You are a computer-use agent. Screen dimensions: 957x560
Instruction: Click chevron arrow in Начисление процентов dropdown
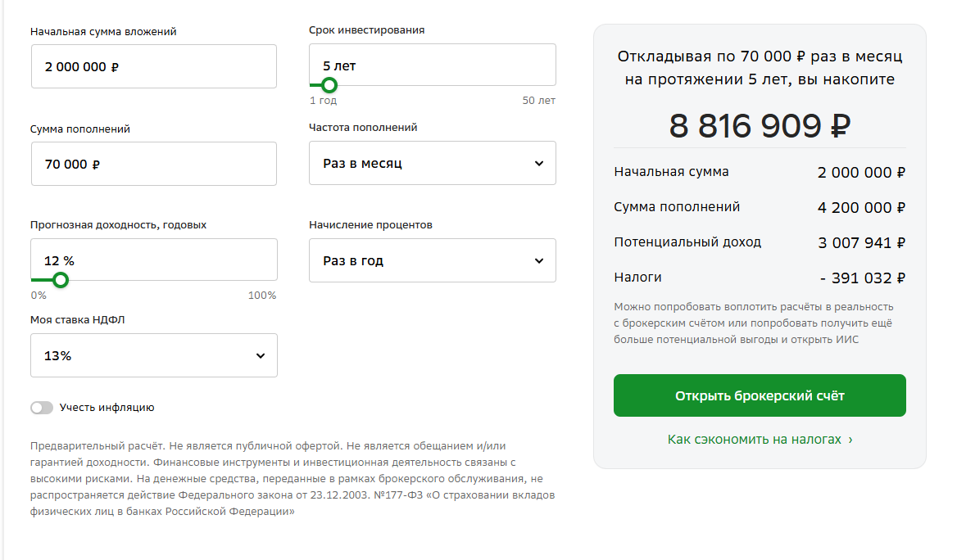[539, 261]
